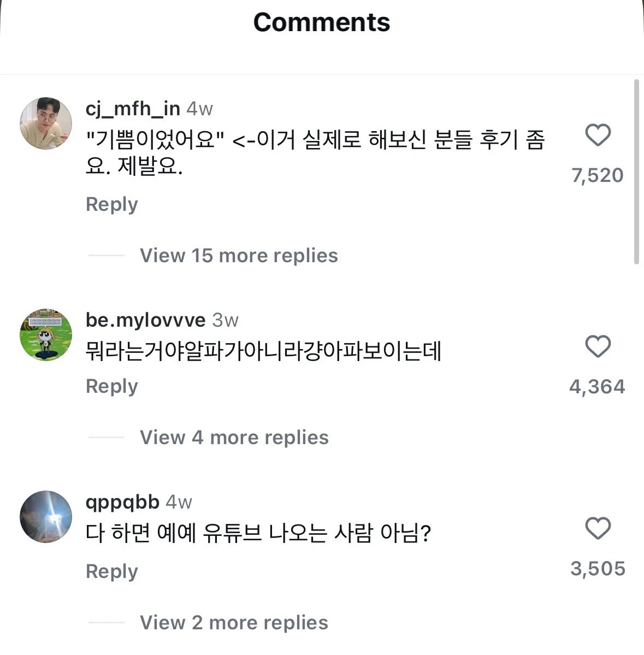The width and height of the screenshot is (644, 655).
Task: Expand View 4 more replies
Action: click(x=234, y=438)
